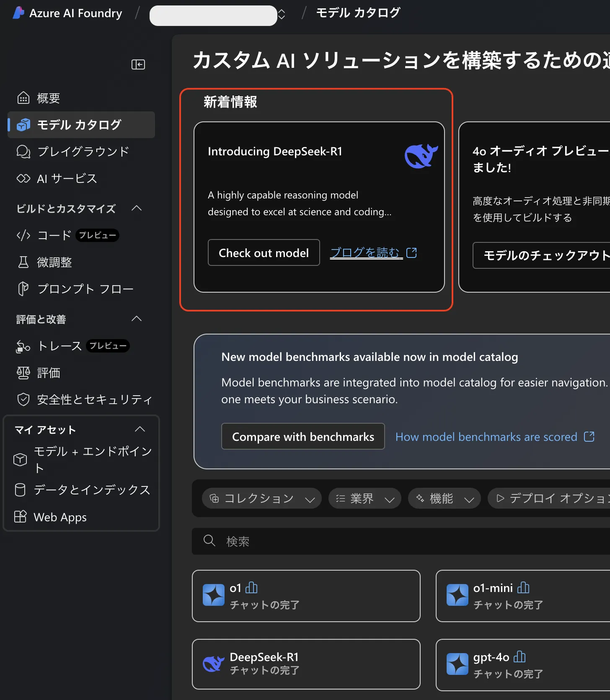This screenshot has height=700, width=610.
Task: Collapse the ビルドとカスタマイズ section
Action: [x=137, y=208]
